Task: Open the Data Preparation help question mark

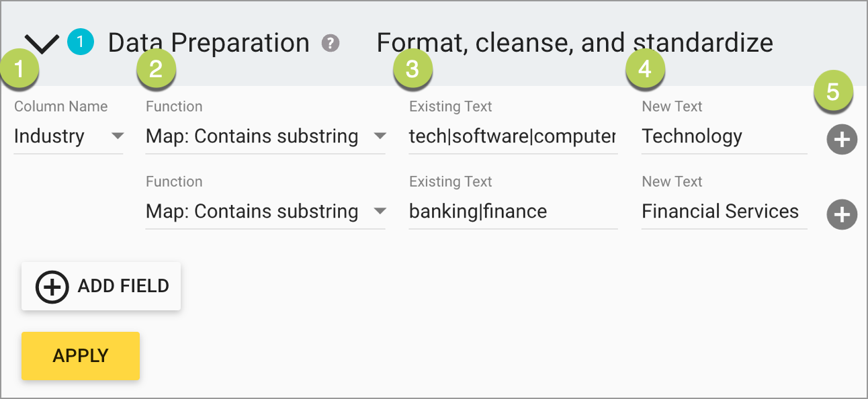Action: pyautogui.click(x=330, y=44)
